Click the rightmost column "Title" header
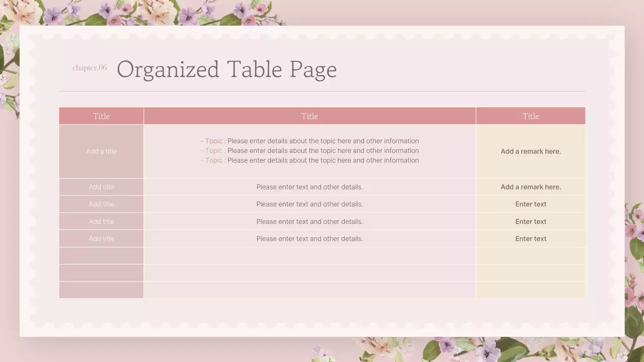This screenshot has height=362, width=644. [x=530, y=116]
